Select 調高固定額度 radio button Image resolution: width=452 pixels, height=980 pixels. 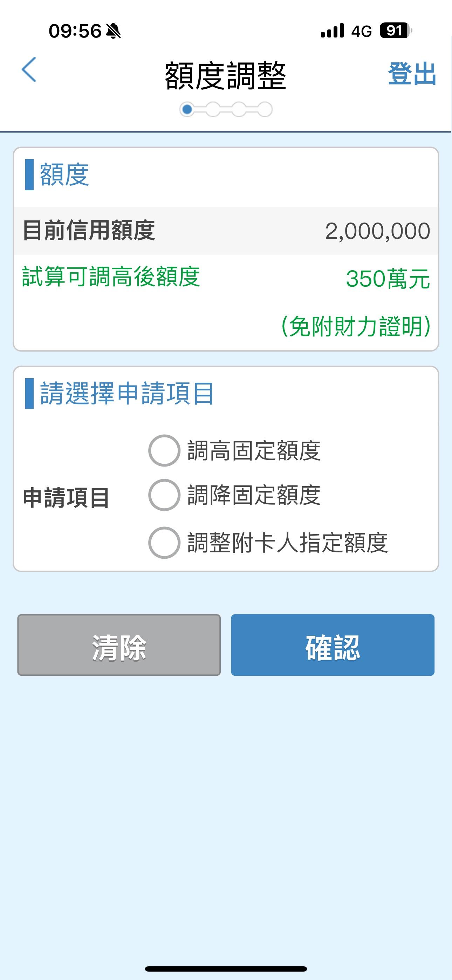click(x=164, y=450)
